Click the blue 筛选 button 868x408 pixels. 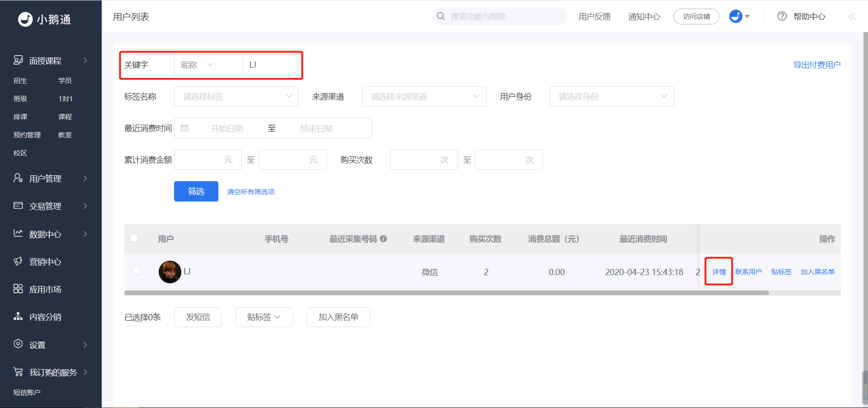tap(196, 192)
